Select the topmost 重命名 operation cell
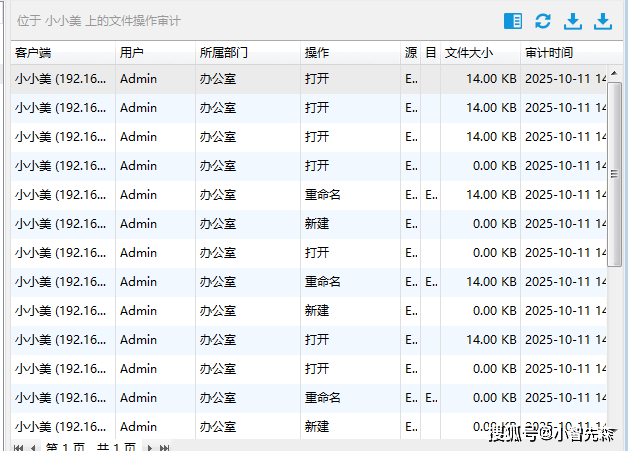 (x=350, y=195)
